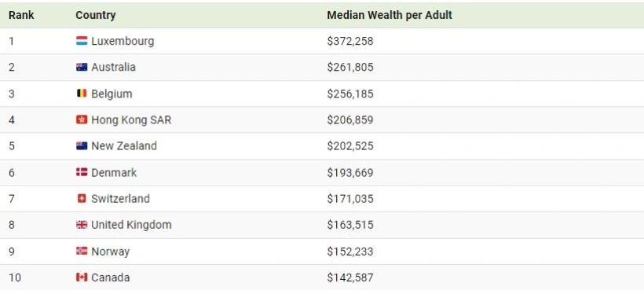Select the Luxembourg country name
The image size is (644, 294).
coord(123,41)
